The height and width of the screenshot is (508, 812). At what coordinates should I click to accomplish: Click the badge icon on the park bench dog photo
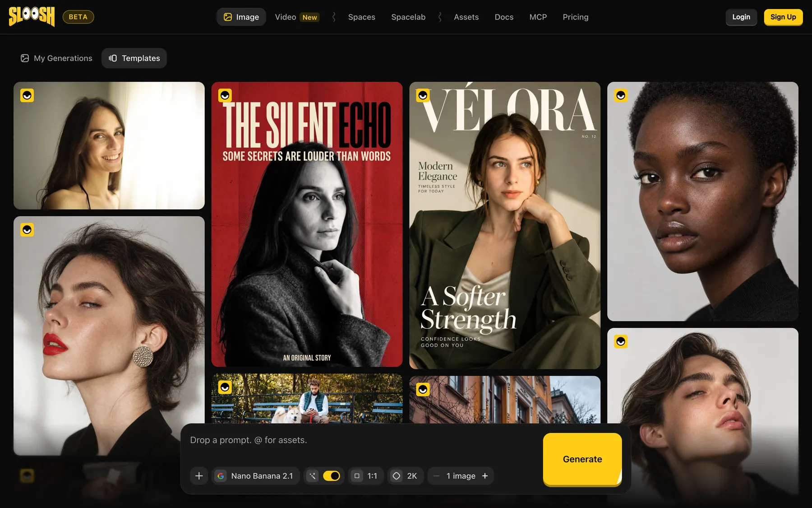[x=225, y=387]
